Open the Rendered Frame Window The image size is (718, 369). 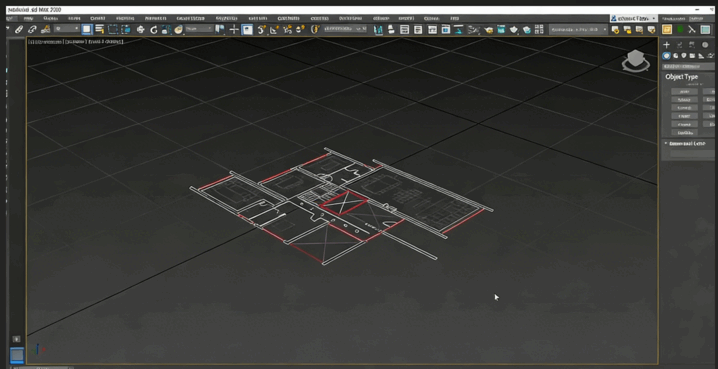point(501,30)
